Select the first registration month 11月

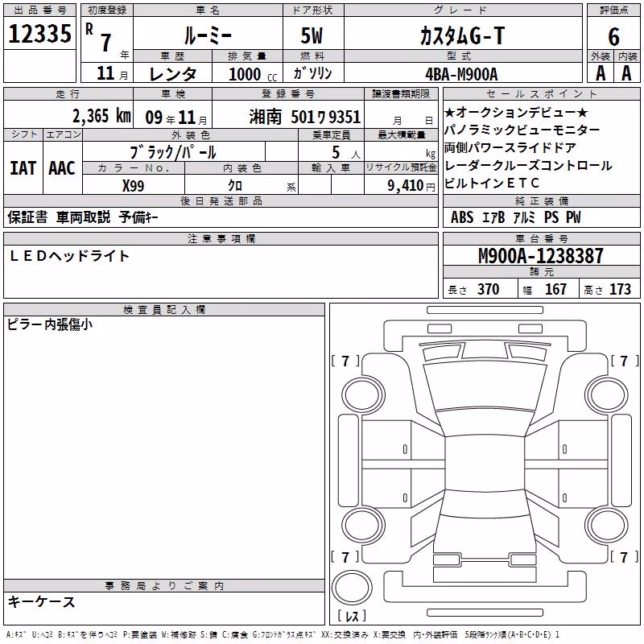[x=113, y=73]
